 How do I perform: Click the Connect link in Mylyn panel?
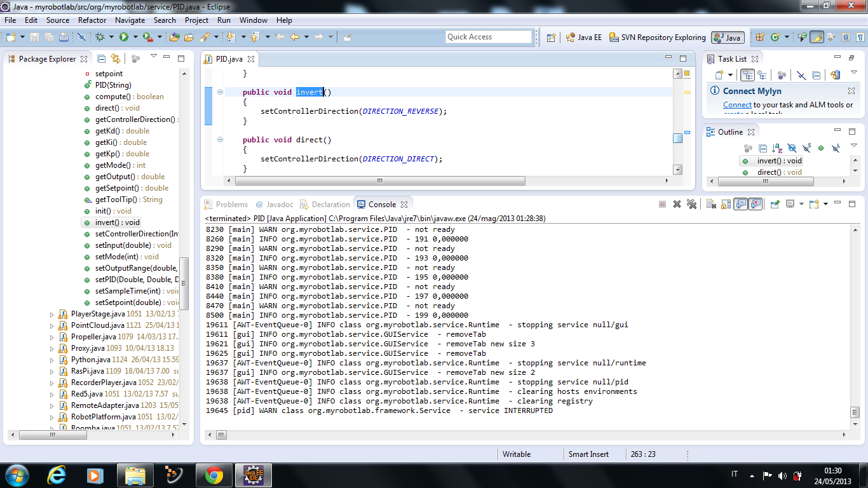coord(737,105)
